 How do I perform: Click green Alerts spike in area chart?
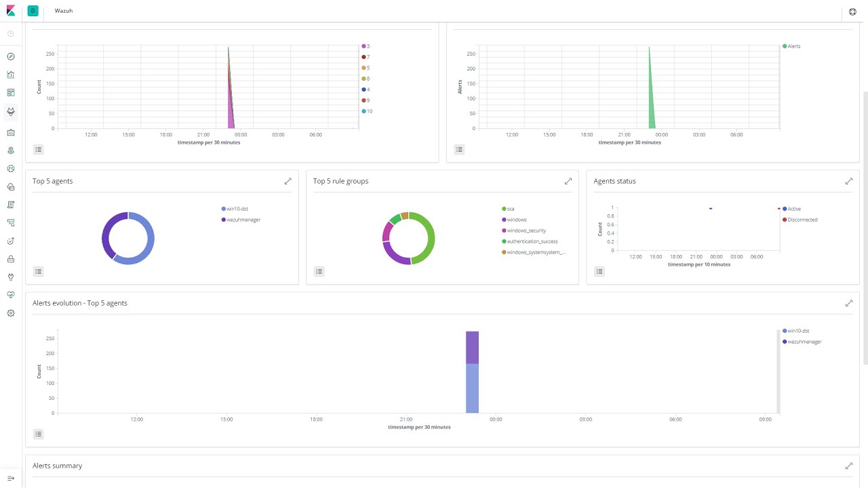pyautogui.click(x=651, y=102)
